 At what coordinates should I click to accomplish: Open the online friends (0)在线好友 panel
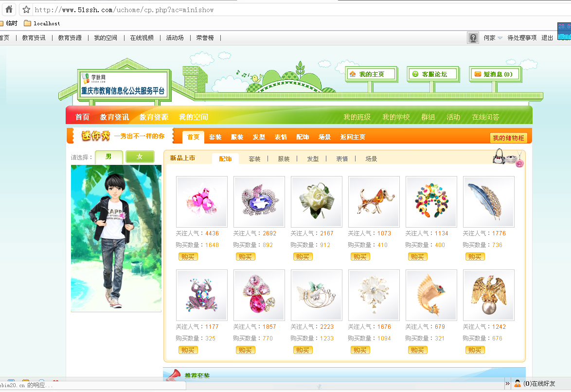[535, 384]
